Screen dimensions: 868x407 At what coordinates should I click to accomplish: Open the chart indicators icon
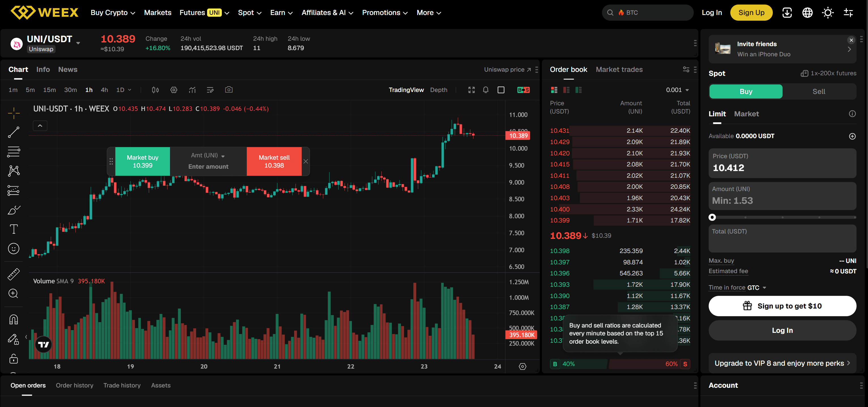tap(192, 90)
